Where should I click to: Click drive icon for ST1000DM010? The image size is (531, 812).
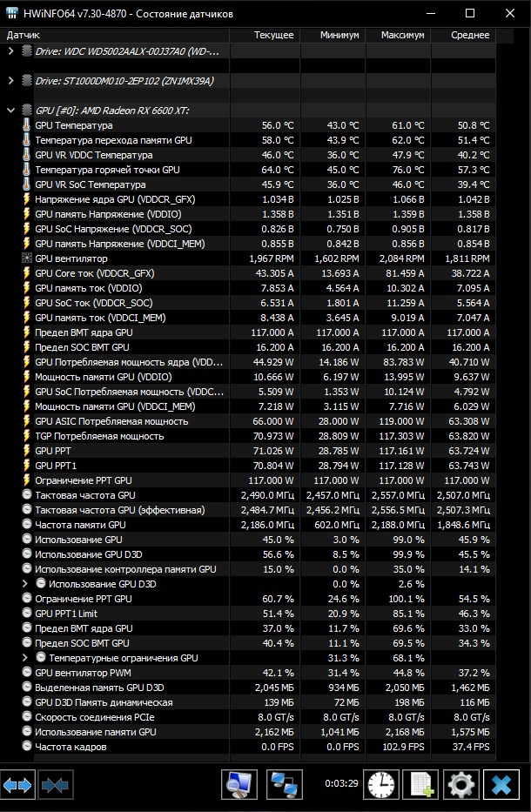coord(27,81)
